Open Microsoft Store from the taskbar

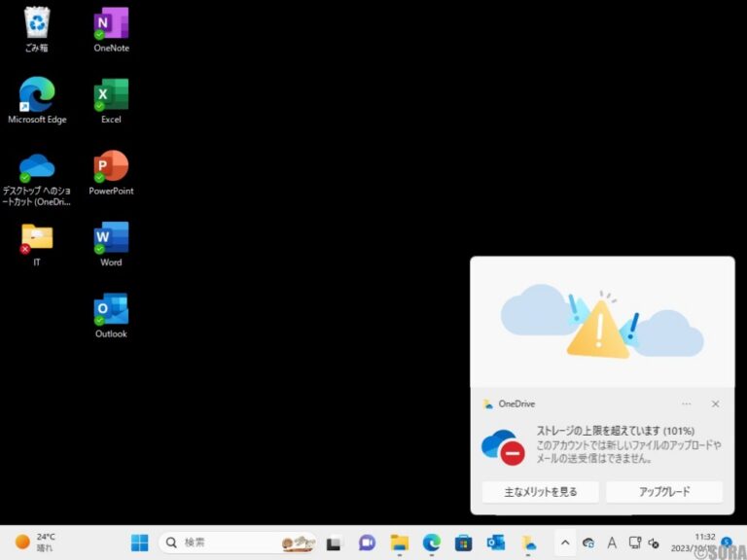[x=464, y=542]
